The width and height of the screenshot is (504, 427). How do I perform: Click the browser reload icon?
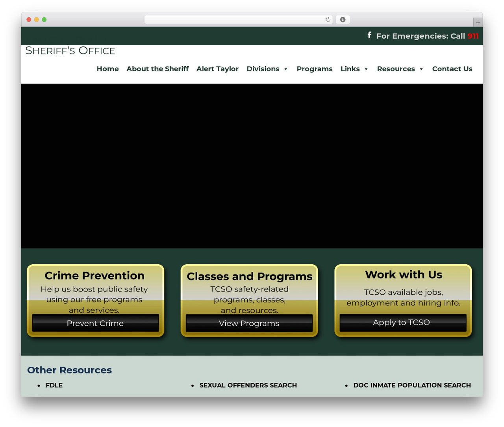pos(328,20)
